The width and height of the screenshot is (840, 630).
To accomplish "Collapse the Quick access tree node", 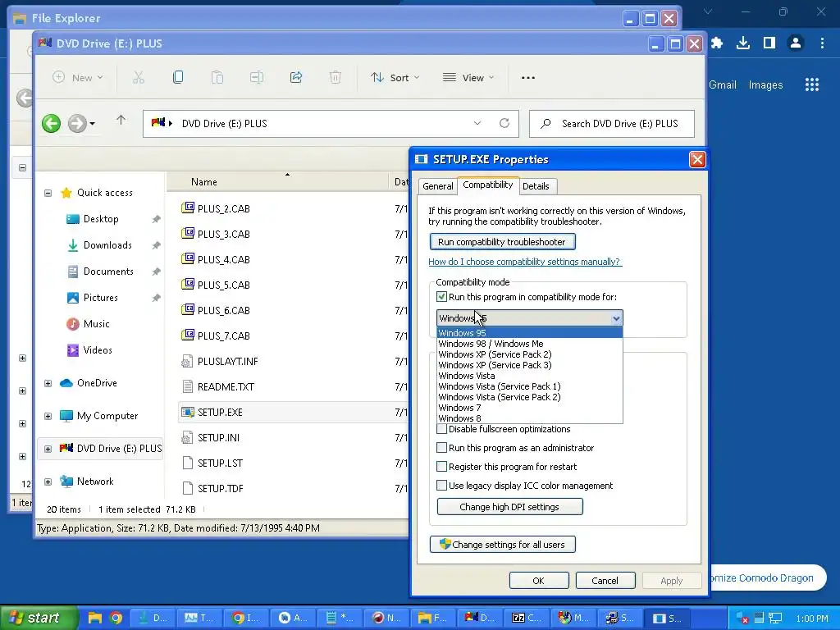I will click(48, 193).
